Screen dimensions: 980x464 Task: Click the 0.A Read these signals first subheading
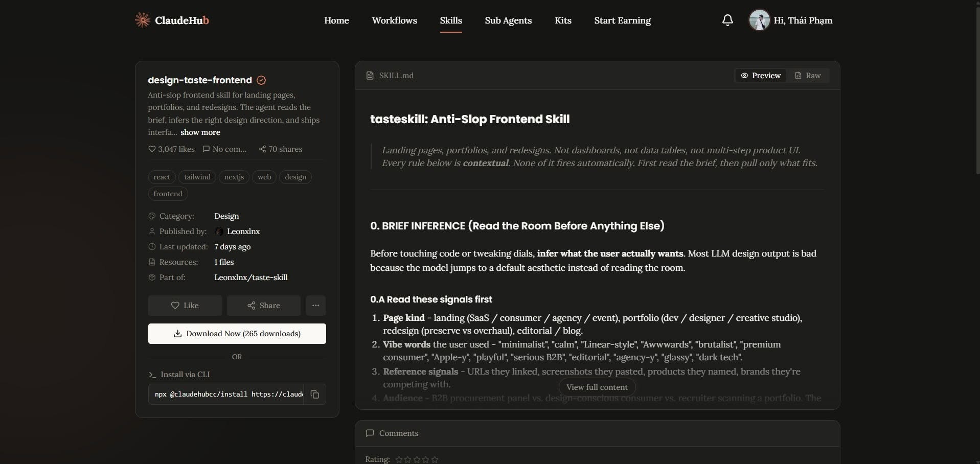click(431, 299)
